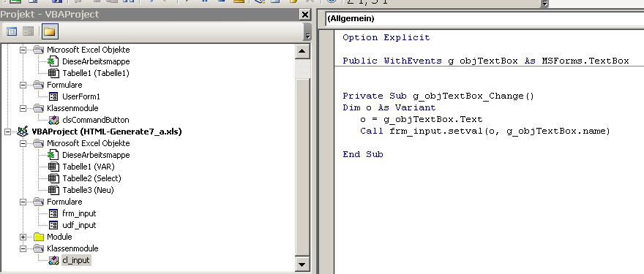Viewport: 644px width, 274px height.
Task: Expand the Module folder
Action: (23, 237)
